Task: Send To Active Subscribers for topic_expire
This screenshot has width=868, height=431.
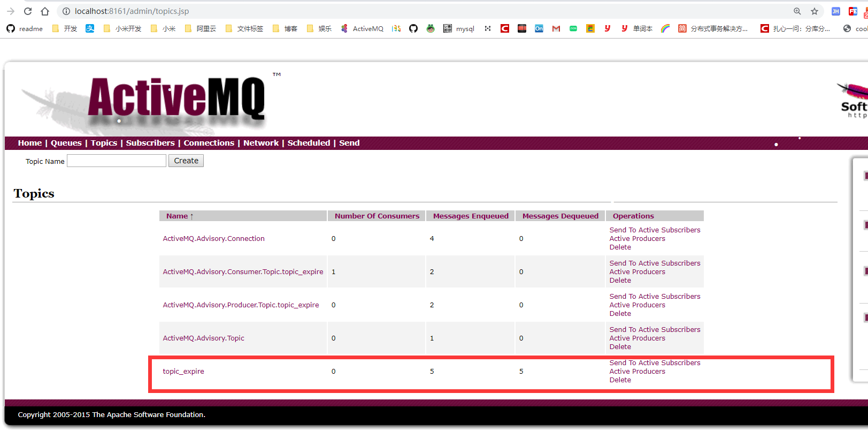Action: pos(655,363)
